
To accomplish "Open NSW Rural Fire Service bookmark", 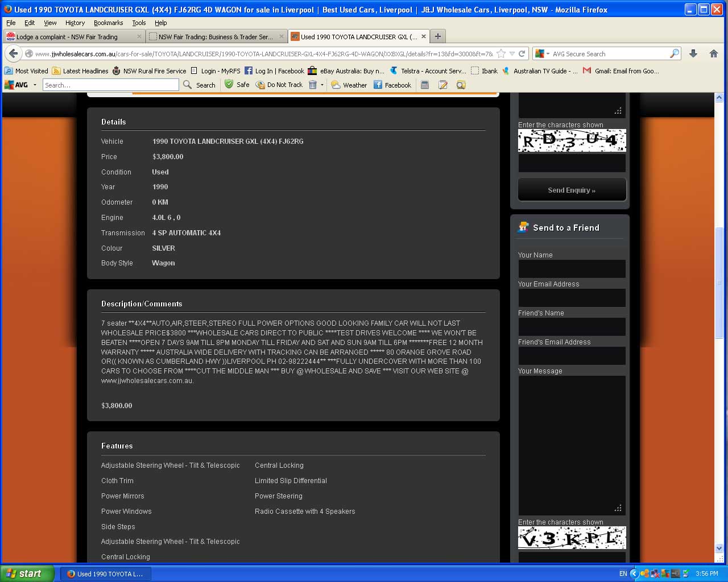I will 150,71.
